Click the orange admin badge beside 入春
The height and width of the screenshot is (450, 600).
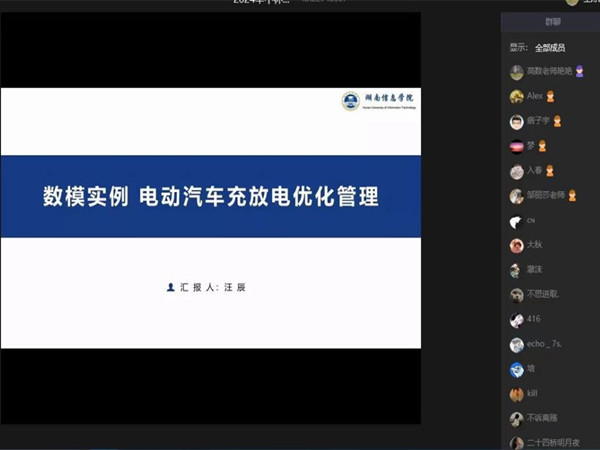(550, 171)
